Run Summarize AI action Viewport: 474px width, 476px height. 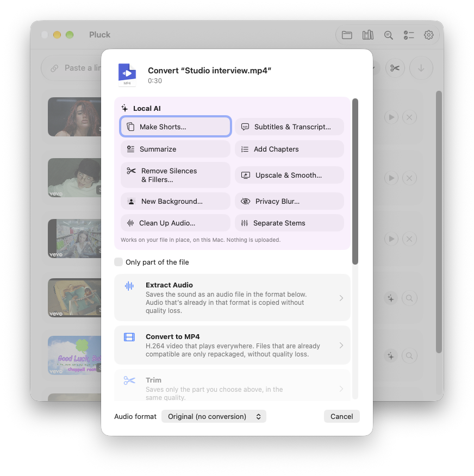176,149
